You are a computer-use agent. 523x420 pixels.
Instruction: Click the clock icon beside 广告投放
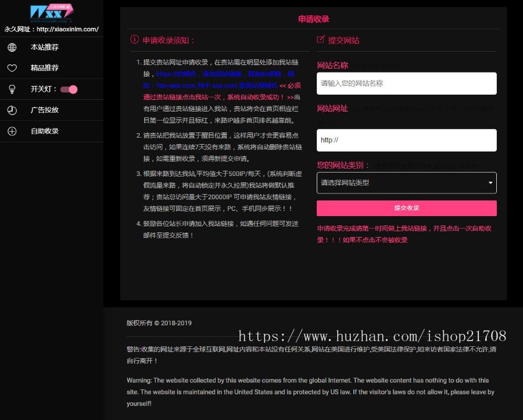[x=12, y=110]
